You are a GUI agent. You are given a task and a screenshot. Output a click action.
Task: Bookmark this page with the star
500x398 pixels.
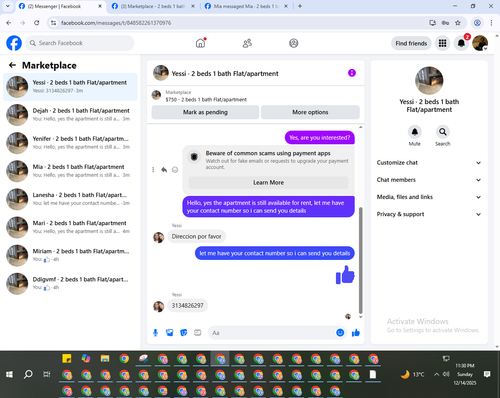click(458, 23)
